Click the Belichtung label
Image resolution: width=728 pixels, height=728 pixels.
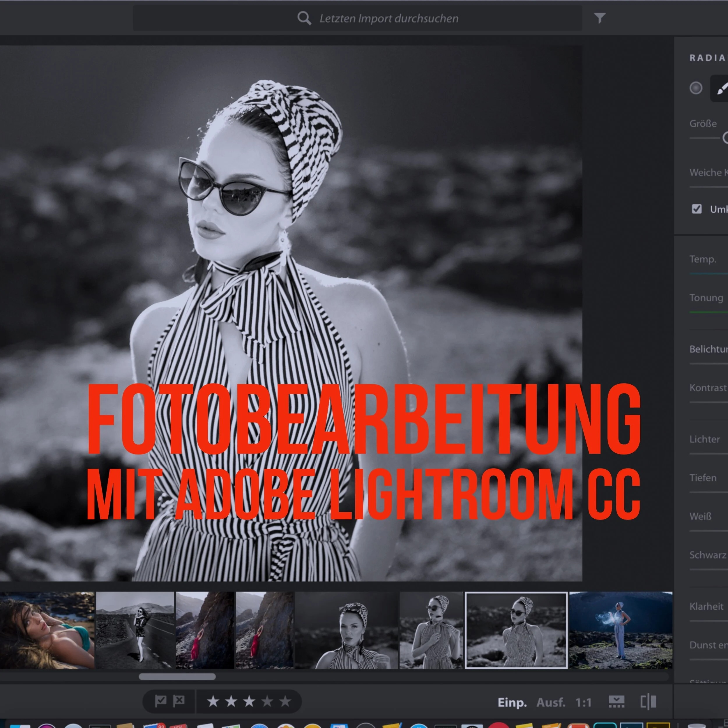(708, 349)
